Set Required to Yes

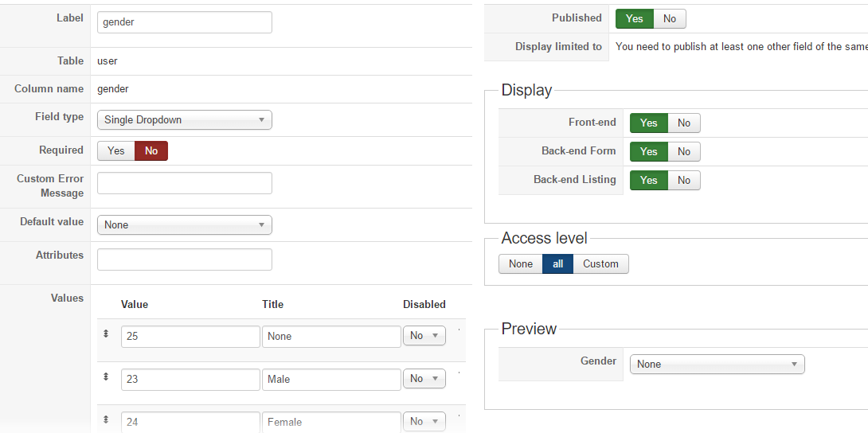pyautogui.click(x=116, y=151)
